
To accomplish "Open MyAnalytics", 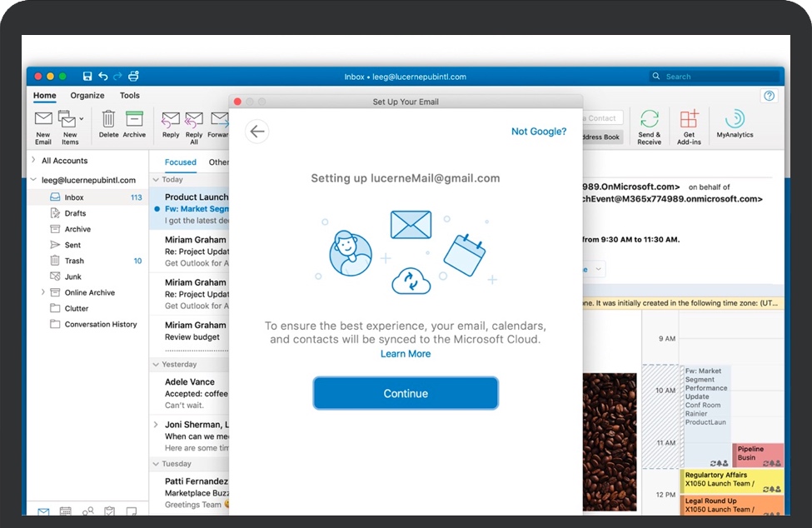I will (735, 124).
